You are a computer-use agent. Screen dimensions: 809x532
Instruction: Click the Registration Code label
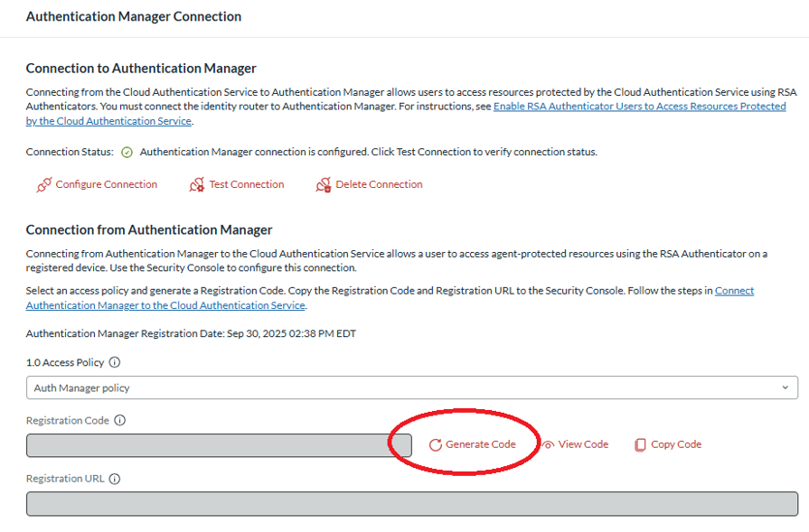[x=68, y=421]
